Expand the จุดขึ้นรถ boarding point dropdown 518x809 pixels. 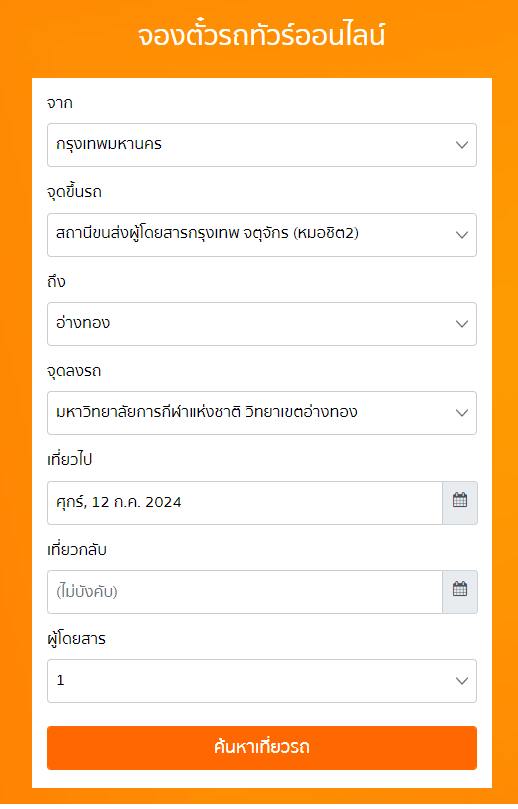[x=262, y=235]
